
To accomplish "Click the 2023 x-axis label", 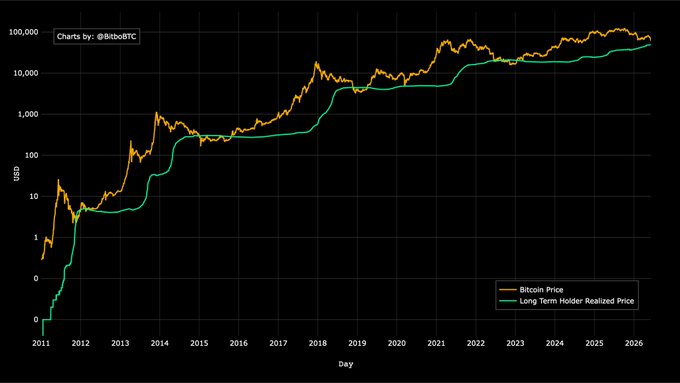I will click(515, 344).
